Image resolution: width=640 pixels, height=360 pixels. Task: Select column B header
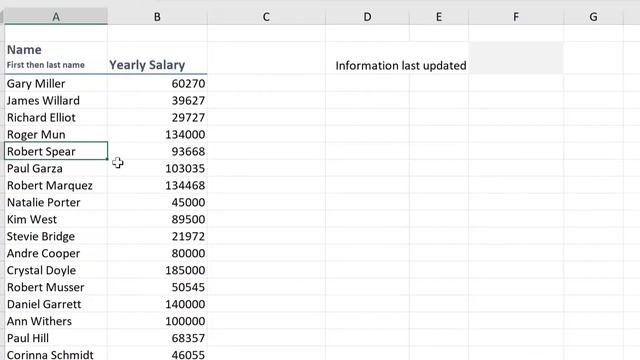click(157, 17)
